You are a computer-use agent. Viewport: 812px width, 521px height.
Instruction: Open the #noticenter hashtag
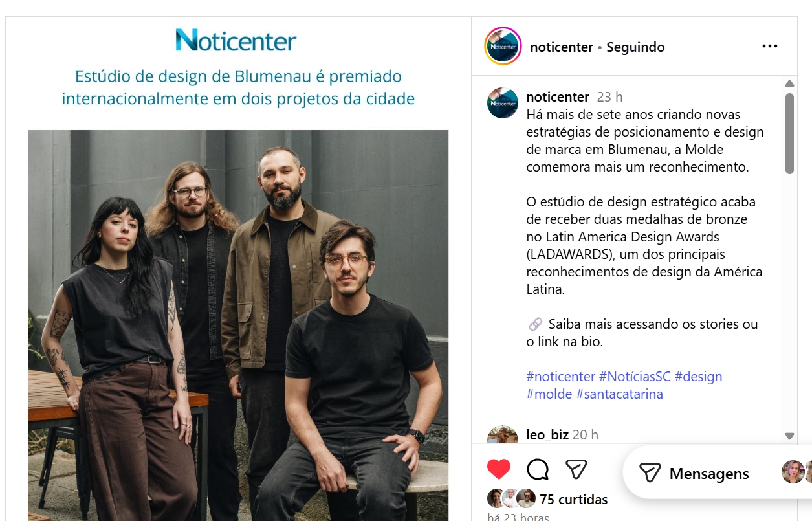tap(561, 376)
